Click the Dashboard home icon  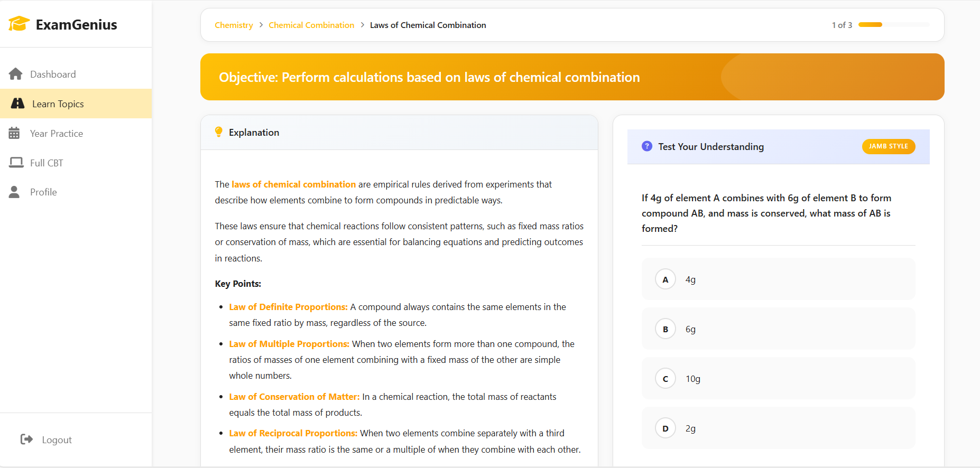(x=16, y=74)
